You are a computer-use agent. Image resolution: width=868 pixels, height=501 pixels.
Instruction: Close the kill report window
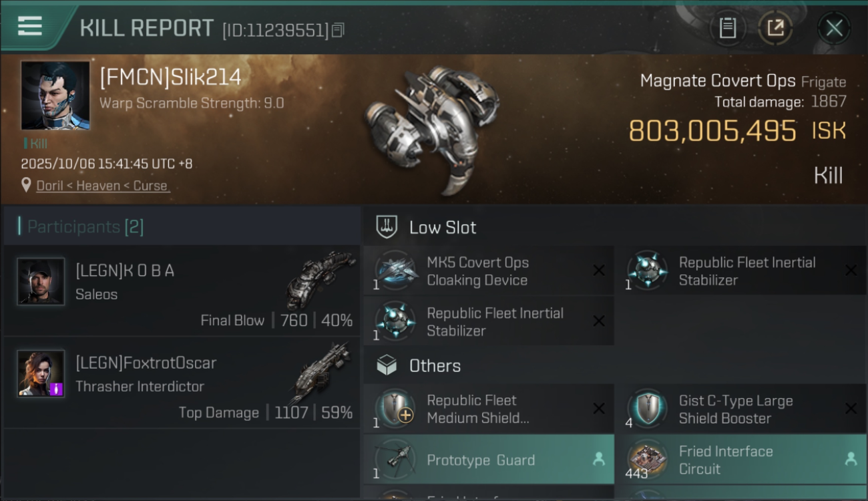[x=834, y=28]
